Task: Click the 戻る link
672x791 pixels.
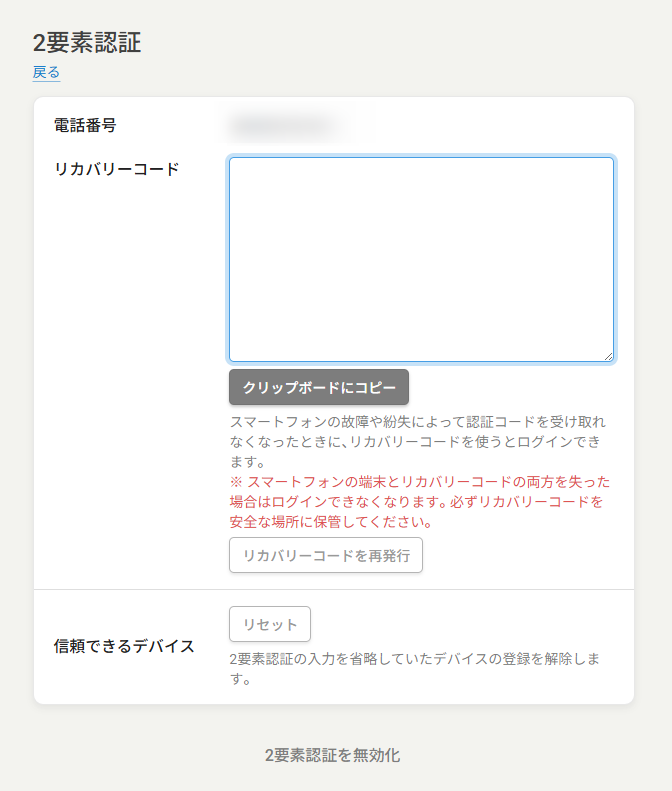Action: (x=46, y=72)
